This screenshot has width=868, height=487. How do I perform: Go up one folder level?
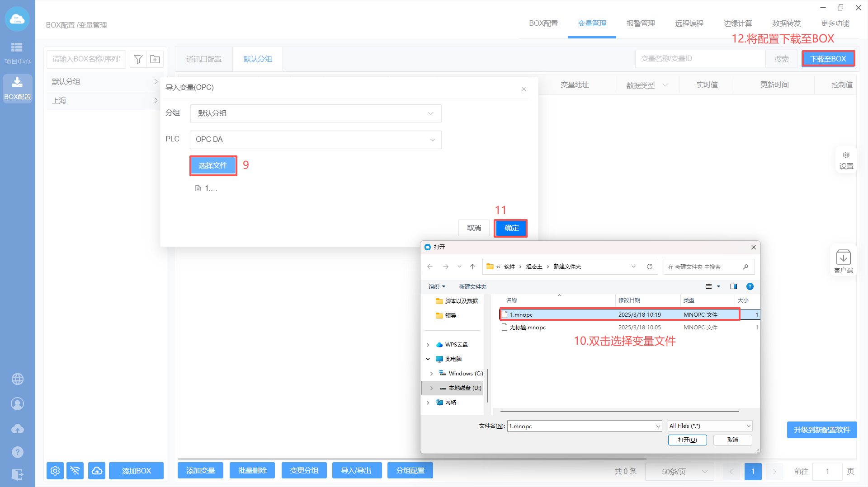pyautogui.click(x=472, y=267)
